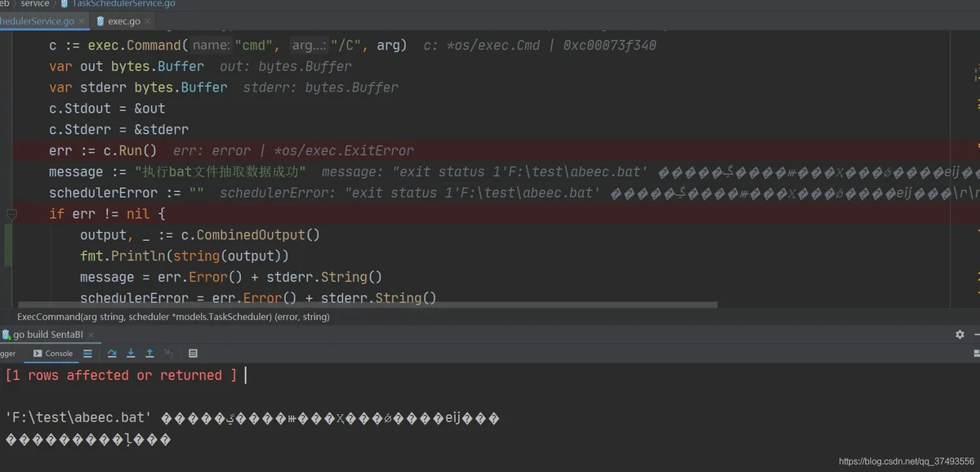
Task: Click the editor's horizontal scrollbar
Action: coord(367,305)
